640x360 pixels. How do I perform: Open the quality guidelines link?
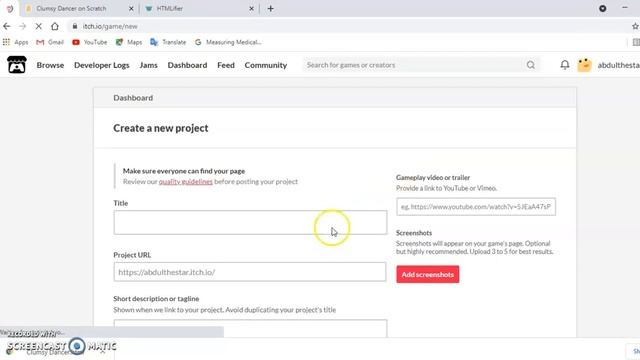click(x=186, y=182)
